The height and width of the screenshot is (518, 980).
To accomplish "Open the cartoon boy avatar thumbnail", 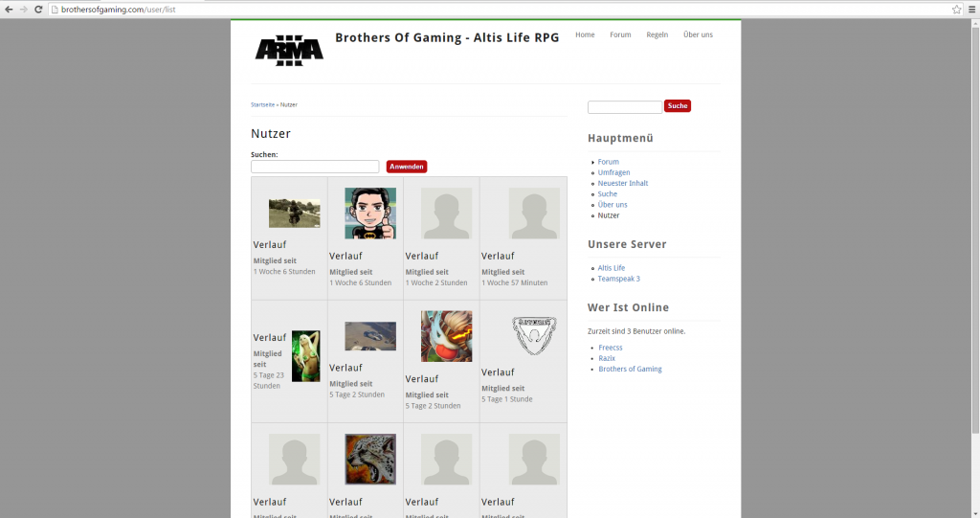I will click(x=369, y=213).
